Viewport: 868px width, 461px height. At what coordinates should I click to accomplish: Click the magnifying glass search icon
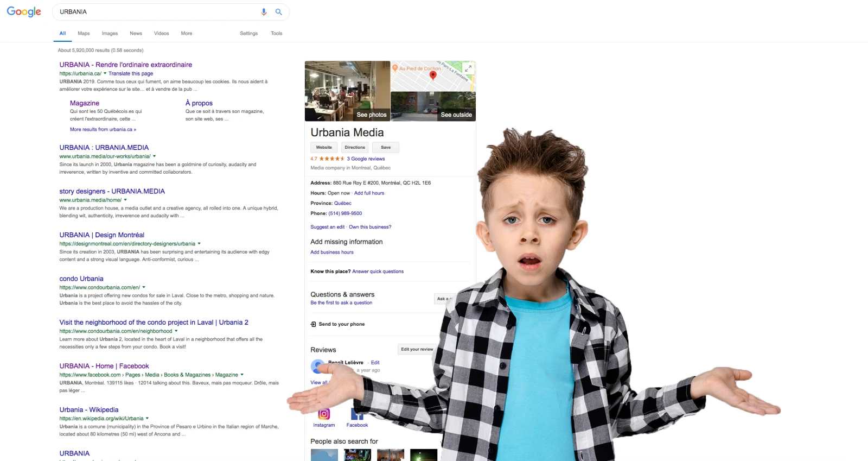click(279, 12)
